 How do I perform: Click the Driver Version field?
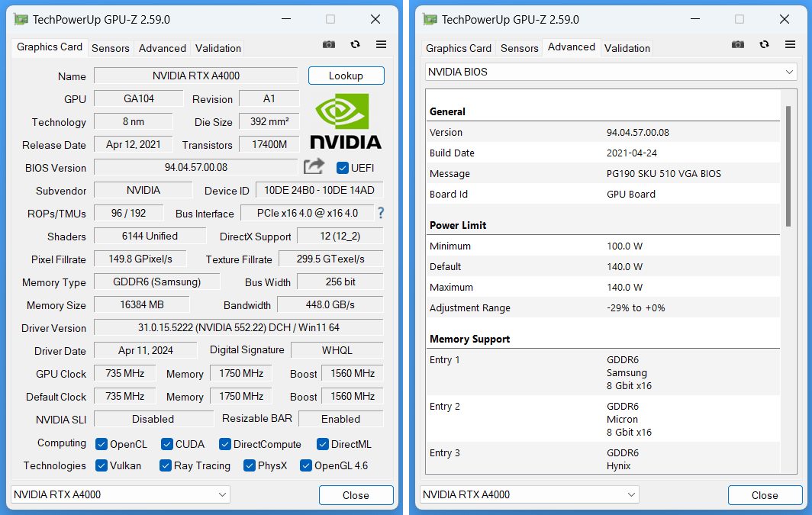click(239, 327)
